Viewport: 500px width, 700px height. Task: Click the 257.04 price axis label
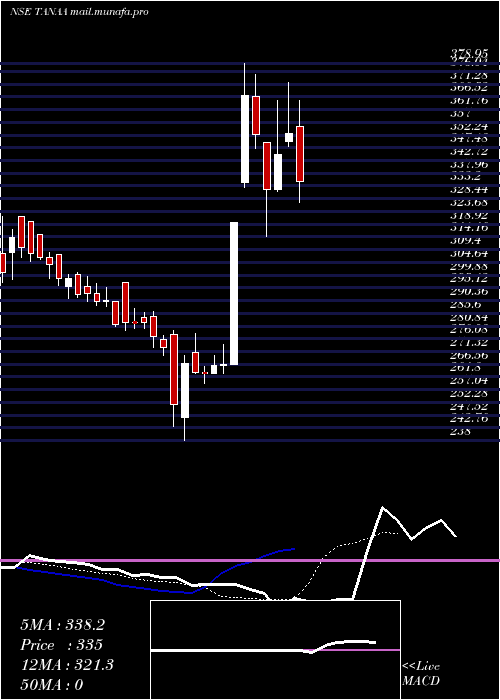(469, 380)
